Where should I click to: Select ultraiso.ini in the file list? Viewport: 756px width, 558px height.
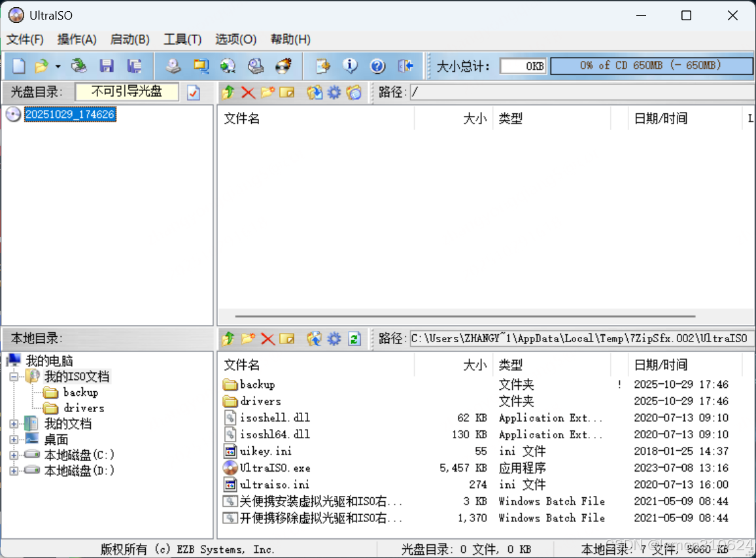(274, 485)
